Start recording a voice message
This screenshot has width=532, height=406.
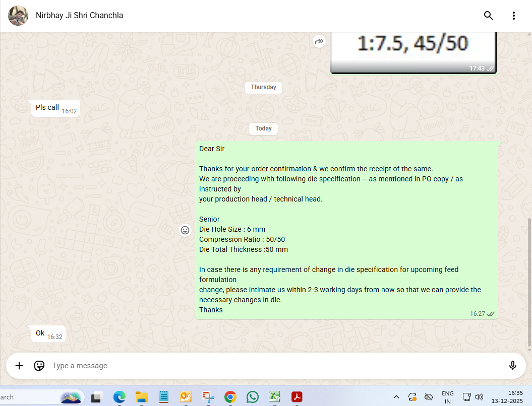(x=513, y=366)
